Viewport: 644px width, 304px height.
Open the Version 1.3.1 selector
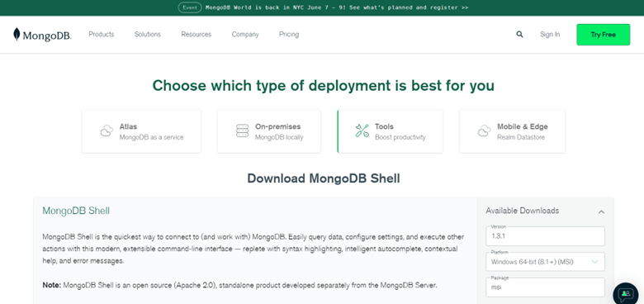pyautogui.click(x=545, y=236)
